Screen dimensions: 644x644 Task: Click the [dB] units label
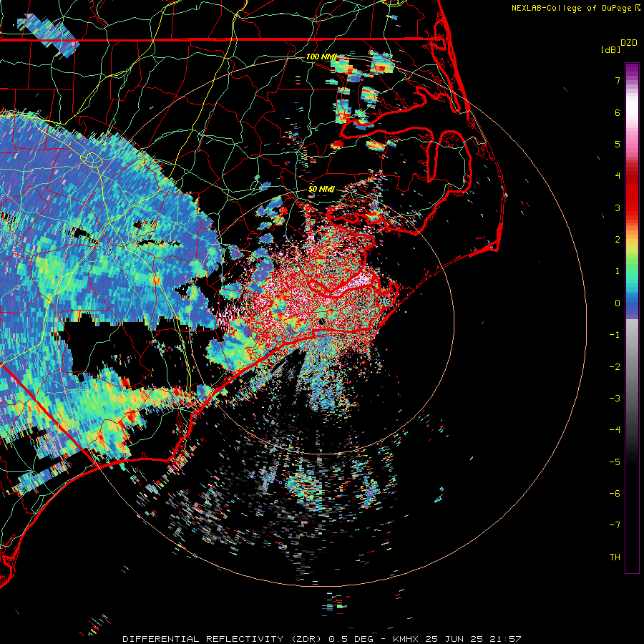pyautogui.click(x=610, y=49)
